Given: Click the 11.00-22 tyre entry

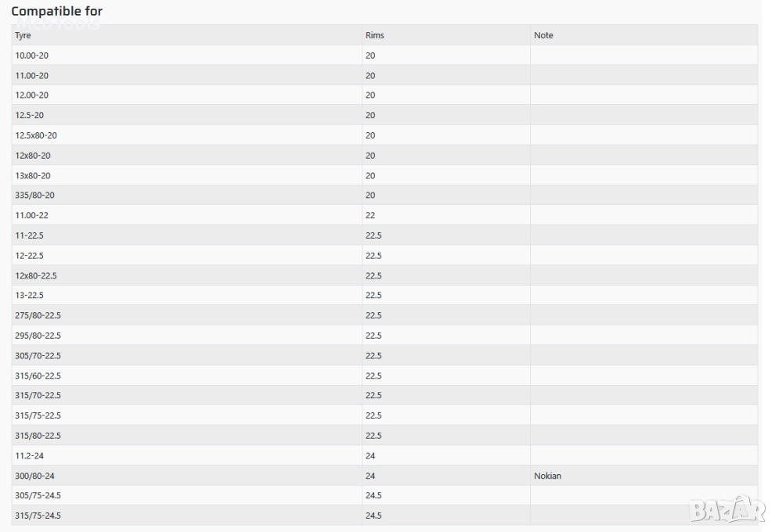Looking at the screenshot, I should (x=31, y=215).
